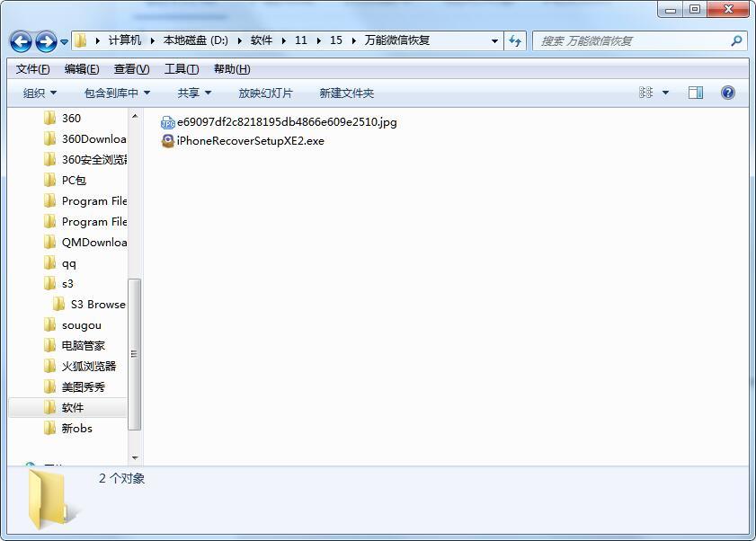Select file name iPhoneRecoverSetupXE2.exe

coord(250,141)
